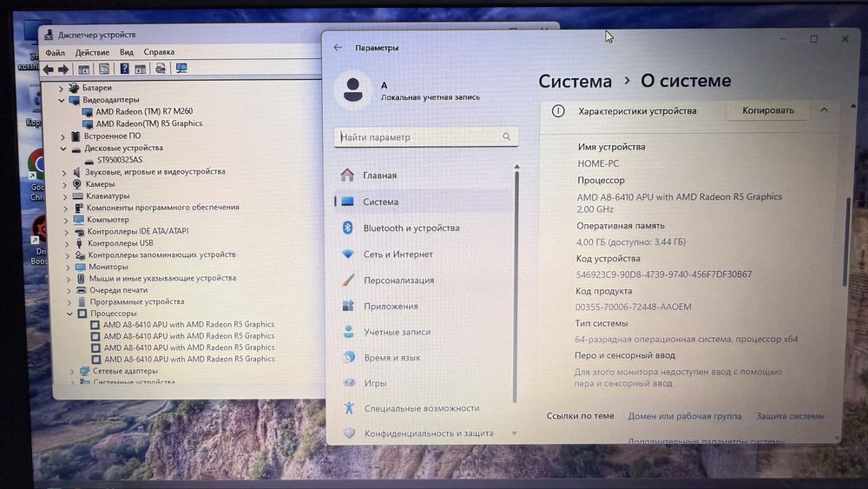Screen dimensions: 868x489
Task: Expand the Камеры node
Action: (65, 184)
